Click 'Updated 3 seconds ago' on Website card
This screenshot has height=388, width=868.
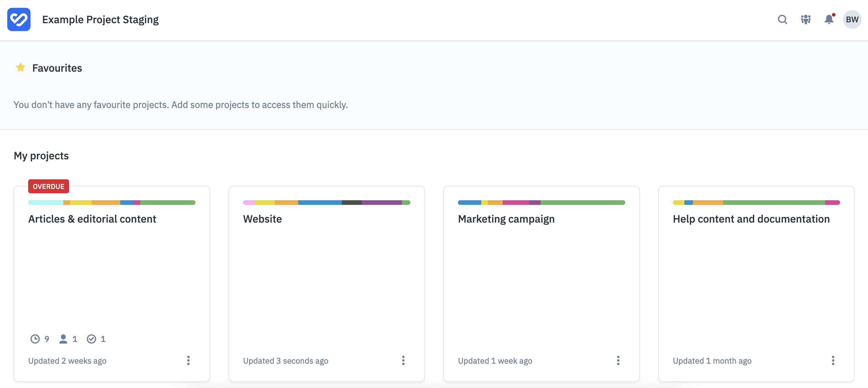[x=285, y=360]
